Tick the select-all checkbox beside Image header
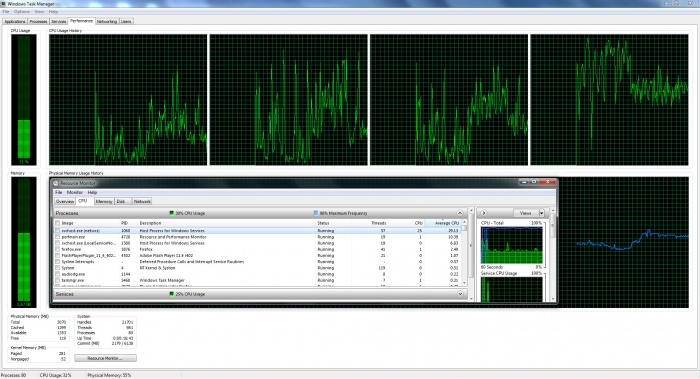This screenshot has height=379, width=700. click(x=58, y=223)
